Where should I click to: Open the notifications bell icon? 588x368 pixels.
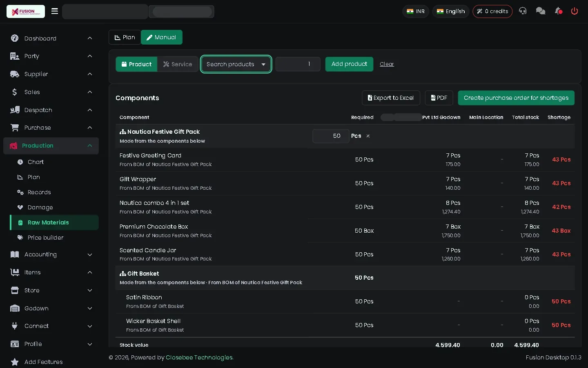tap(558, 11)
